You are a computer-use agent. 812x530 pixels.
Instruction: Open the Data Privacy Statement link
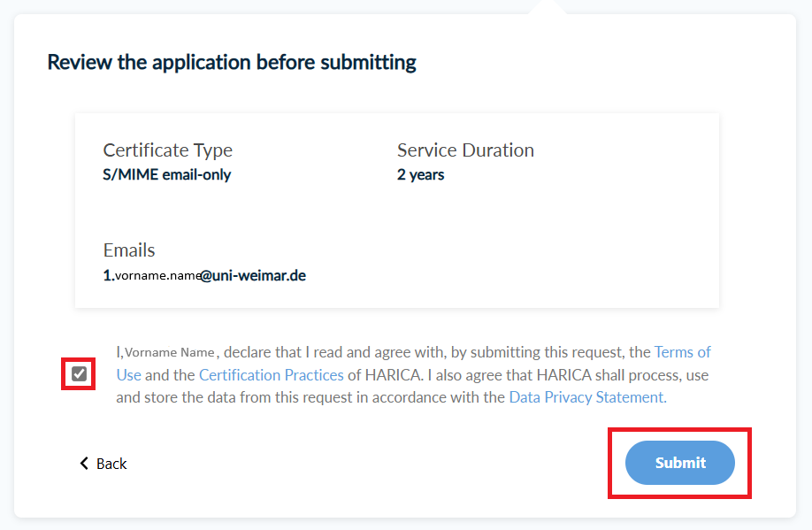click(x=586, y=397)
